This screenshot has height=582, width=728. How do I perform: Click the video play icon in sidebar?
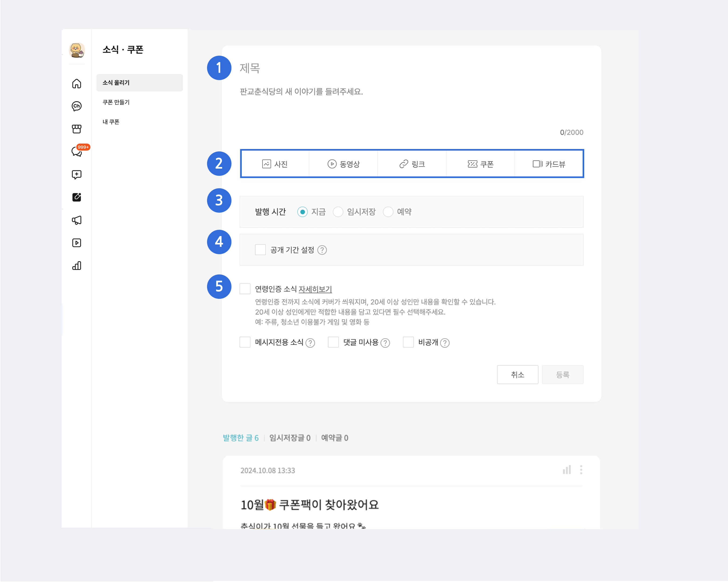click(77, 243)
